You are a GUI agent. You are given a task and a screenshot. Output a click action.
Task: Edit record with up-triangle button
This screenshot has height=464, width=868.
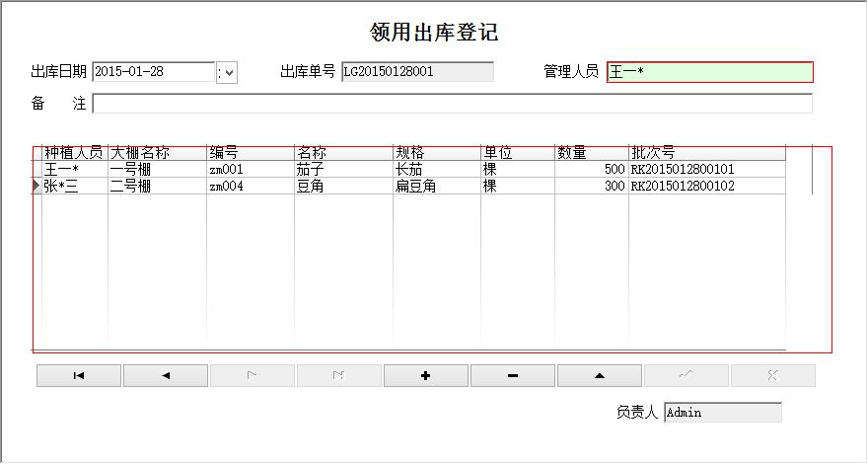[600, 376]
